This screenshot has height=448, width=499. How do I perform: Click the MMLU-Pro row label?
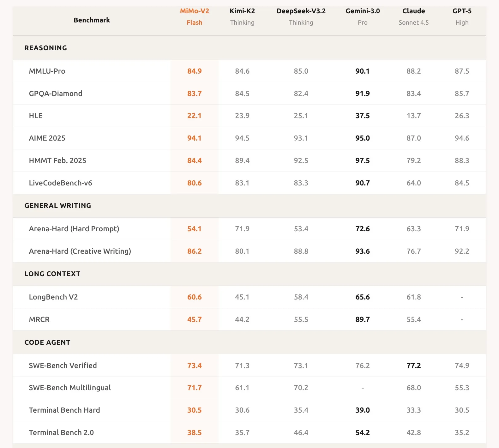coord(47,71)
